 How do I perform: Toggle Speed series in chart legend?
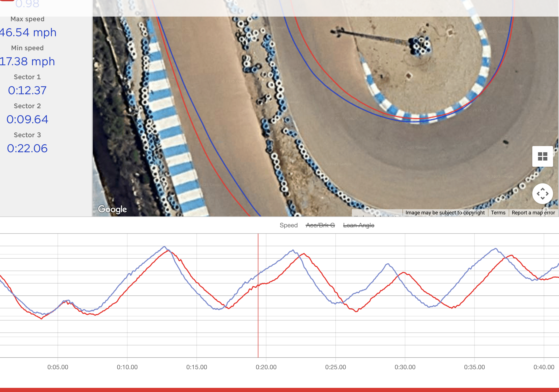pyautogui.click(x=288, y=225)
